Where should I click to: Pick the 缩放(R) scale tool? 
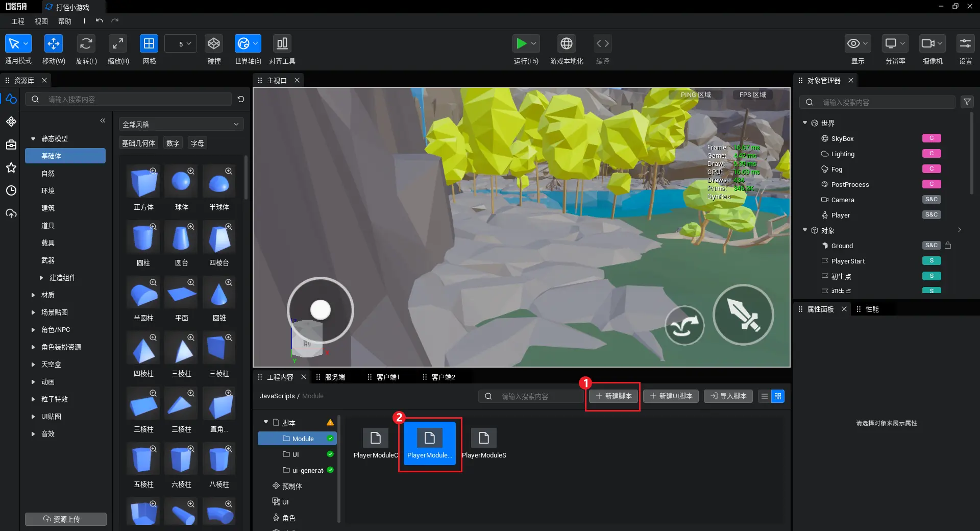click(x=118, y=43)
